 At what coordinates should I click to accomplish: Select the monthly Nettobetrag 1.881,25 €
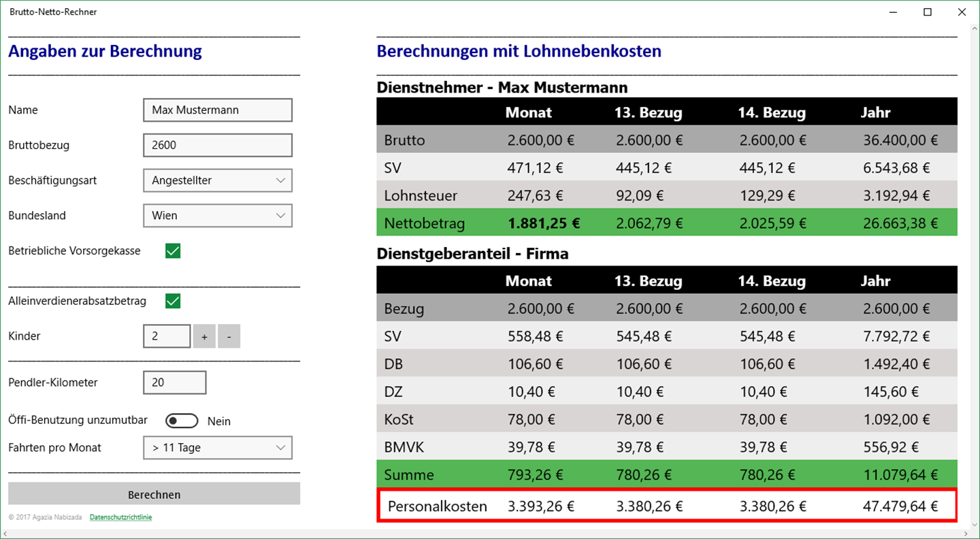[x=544, y=223]
